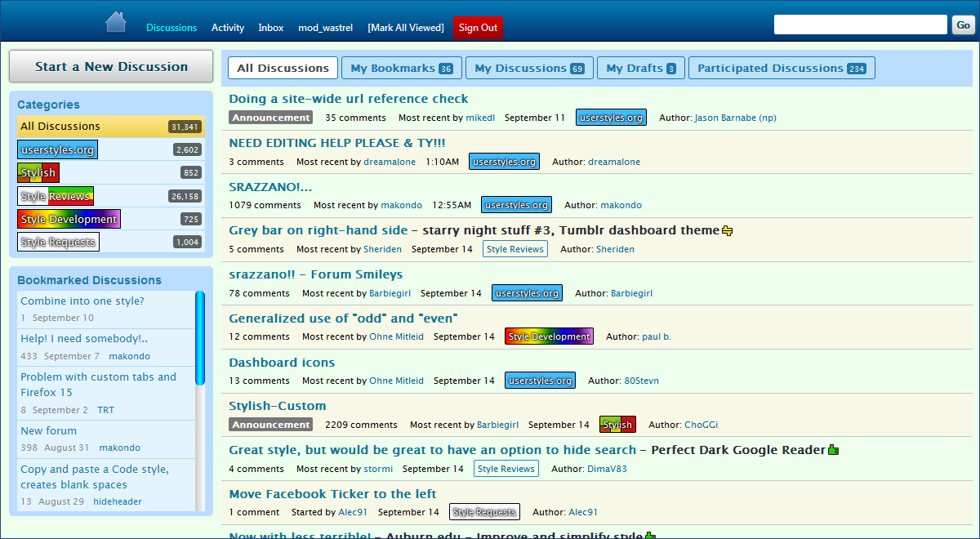
Task: Select Style Requests category in sidebar
Action: point(58,242)
